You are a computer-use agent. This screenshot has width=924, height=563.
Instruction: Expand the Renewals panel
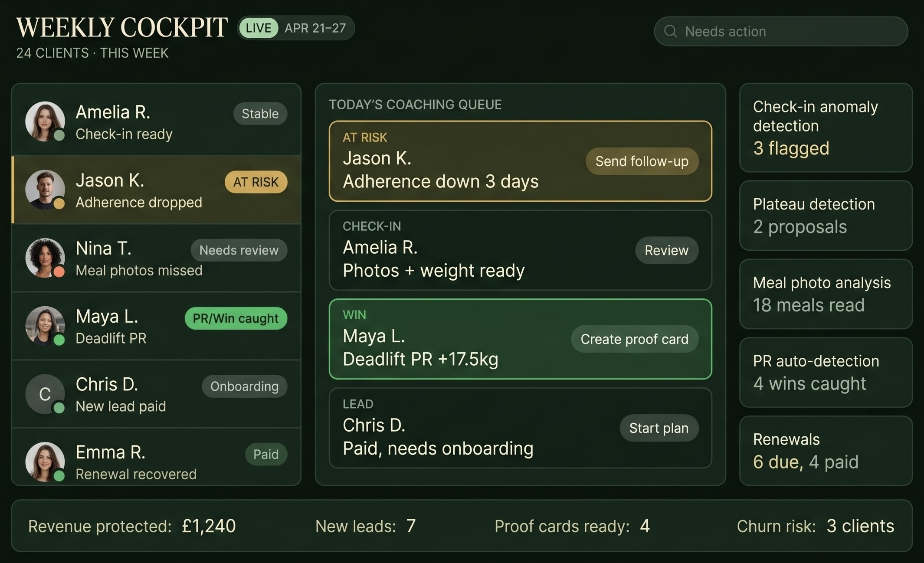825,450
